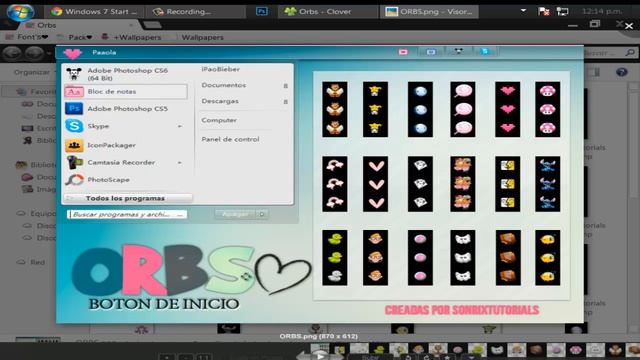640x360 pixels.
Task: Go to next image in the viewer
Action: (337, 356)
